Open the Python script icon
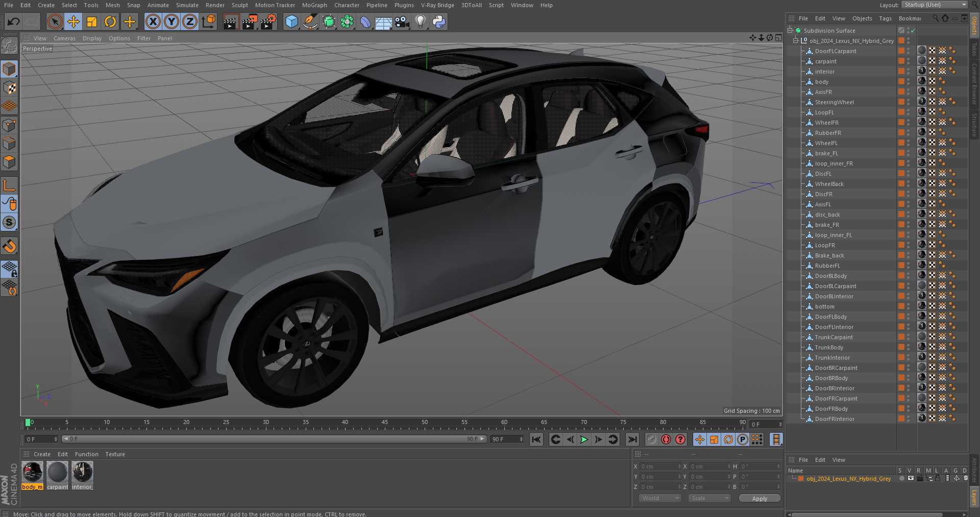The image size is (980, 517). pyautogui.click(x=438, y=21)
